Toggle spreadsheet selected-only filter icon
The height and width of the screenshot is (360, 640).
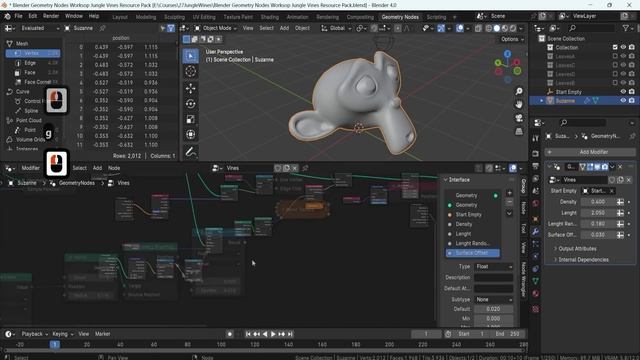(x=171, y=28)
